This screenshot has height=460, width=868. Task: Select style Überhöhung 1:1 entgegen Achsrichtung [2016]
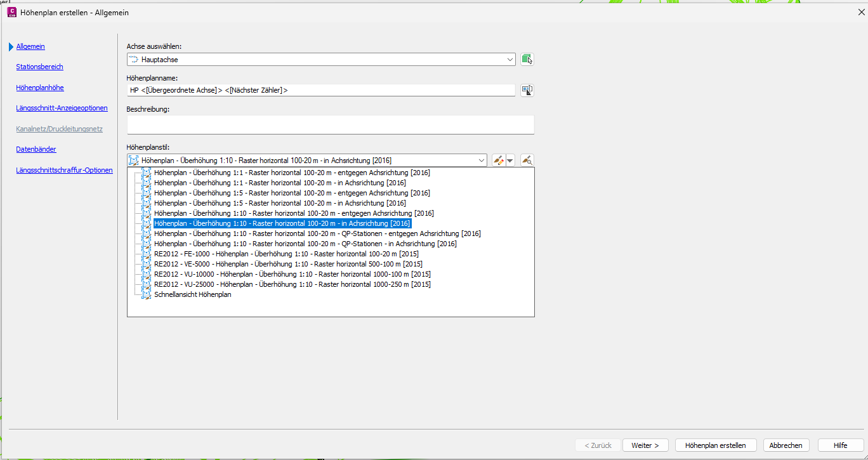point(292,173)
